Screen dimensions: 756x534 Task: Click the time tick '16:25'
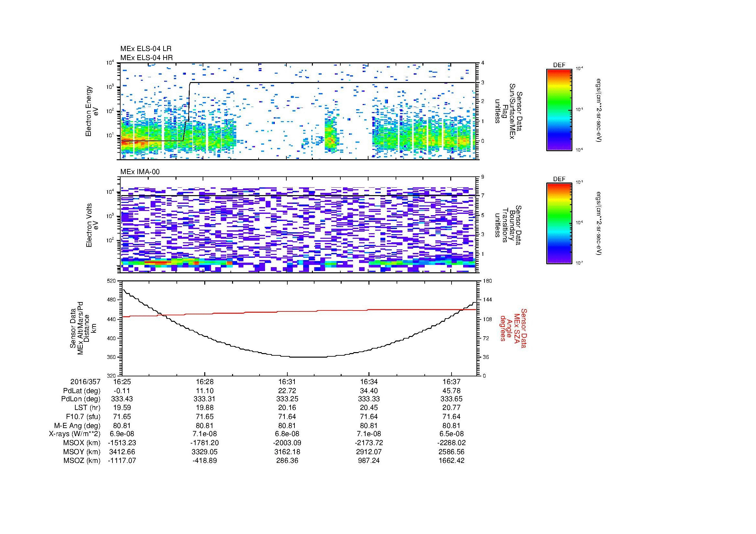pyautogui.click(x=122, y=382)
